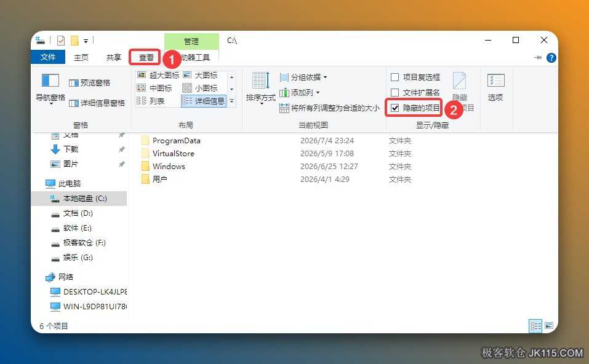Select 详细信息 layout
589x364 pixels.
tap(204, 101)
